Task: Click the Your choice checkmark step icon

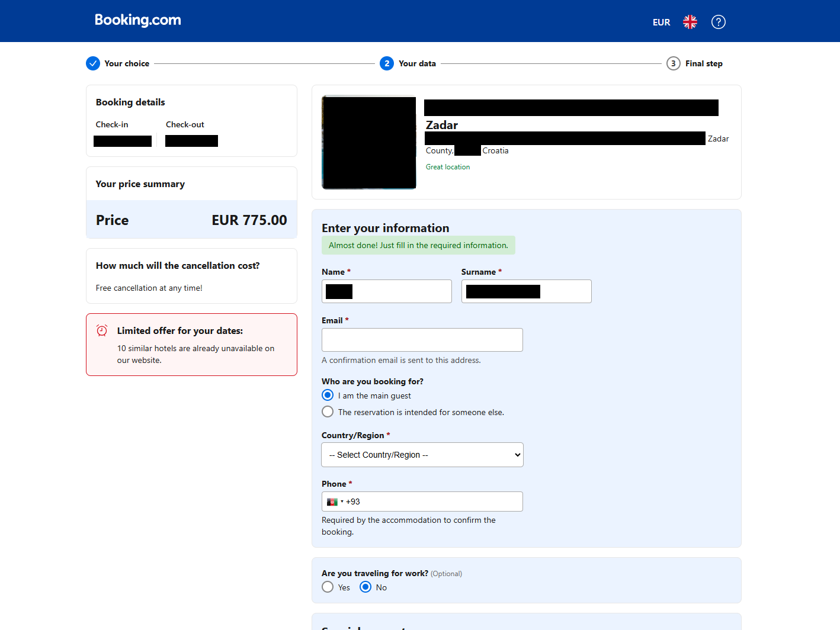Action: coord(93,63)
